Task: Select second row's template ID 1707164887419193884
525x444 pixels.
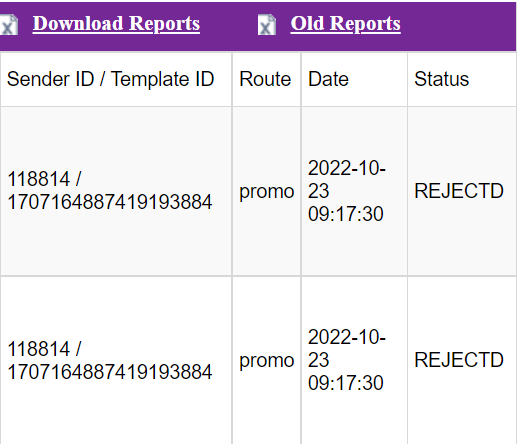Action: (x=109, y=372)
